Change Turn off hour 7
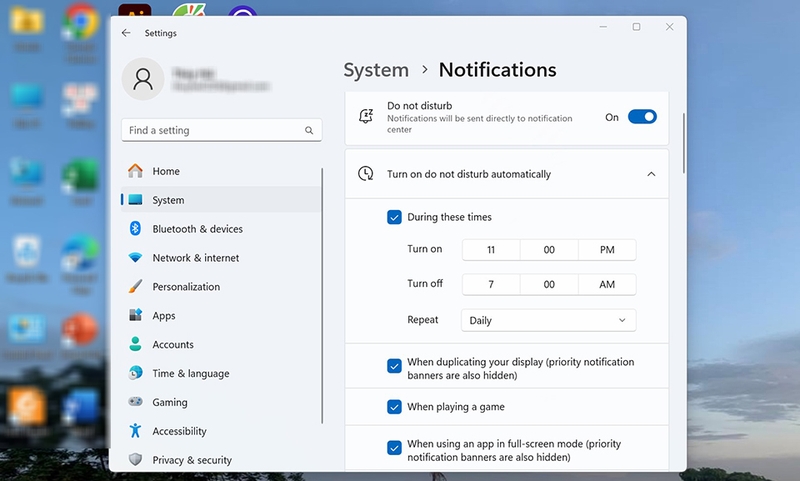Image resolution: width=800 pixels, height=481 pixels. [491, 285]
